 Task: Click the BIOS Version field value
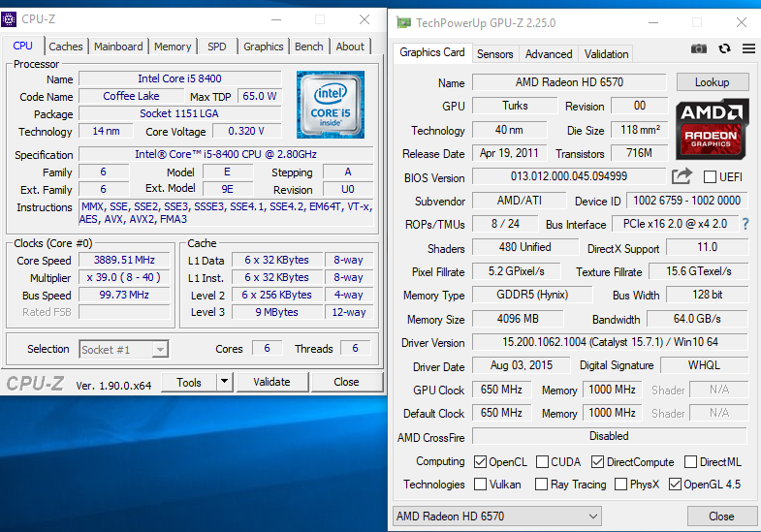[x=569, y=176]
